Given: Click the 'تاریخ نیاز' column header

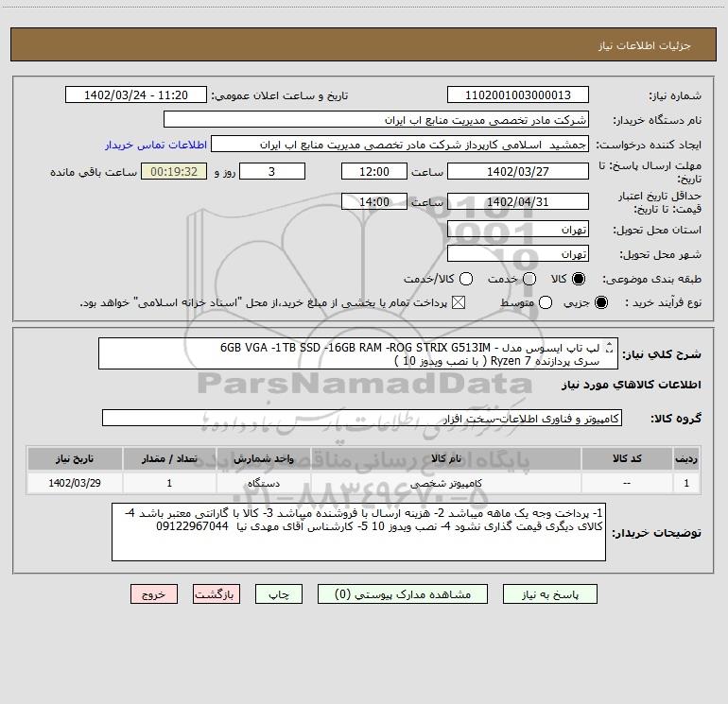Looking at the screenshot, I should pyautogui.click(x=75, y=458).
